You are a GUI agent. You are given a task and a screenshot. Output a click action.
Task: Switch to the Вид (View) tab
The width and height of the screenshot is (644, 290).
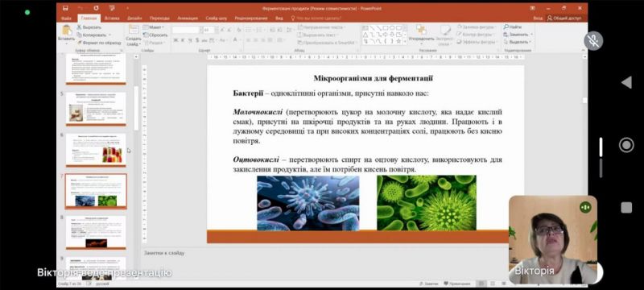point(279,19)
